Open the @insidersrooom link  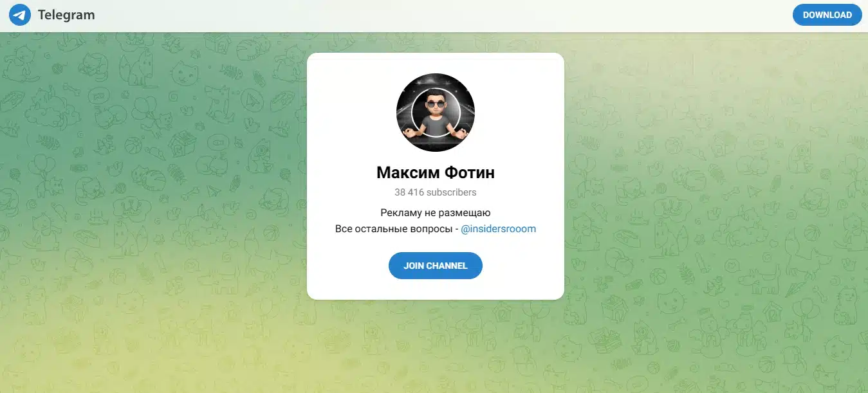click(499, 229)
